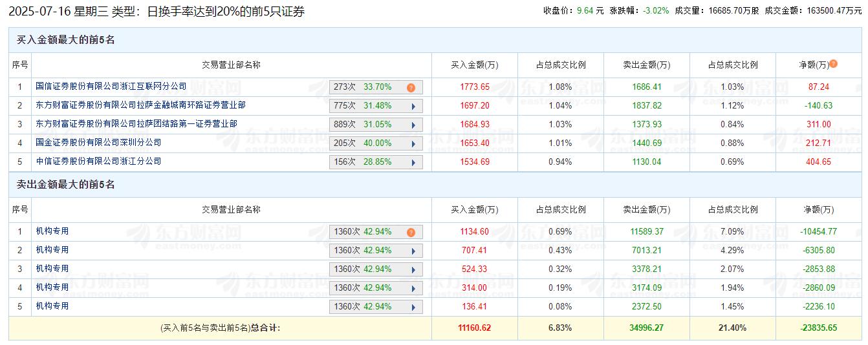The width and height of the screenshot is (868, 345).
Task: Open 东方财富证券拉萨团结路第一证券营业部 link
Action: (x=136, y=124)
